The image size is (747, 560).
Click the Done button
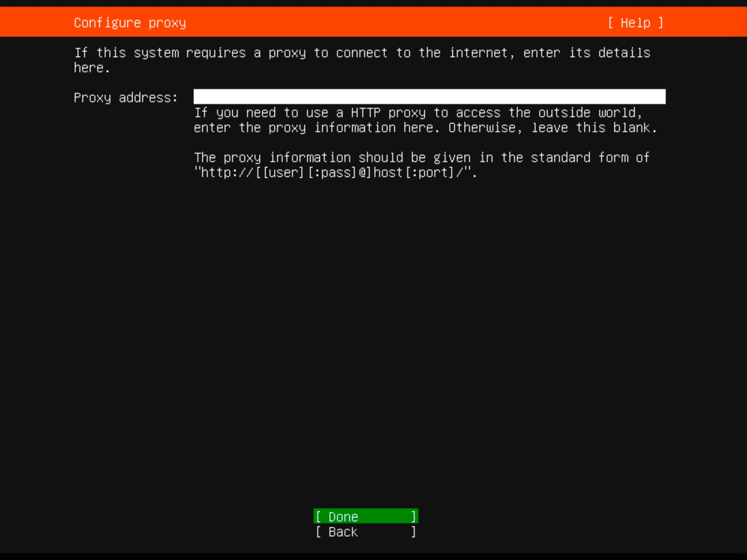pyautogui.click(x=366, y=517)
